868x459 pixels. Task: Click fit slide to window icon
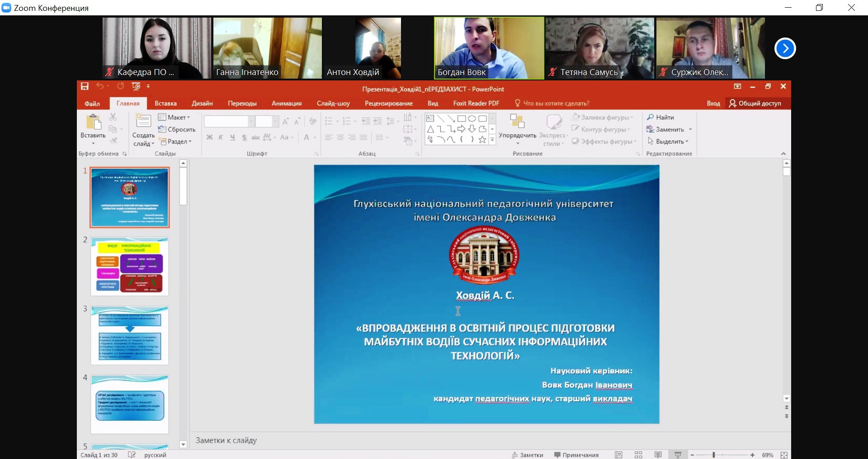[784, 455]
